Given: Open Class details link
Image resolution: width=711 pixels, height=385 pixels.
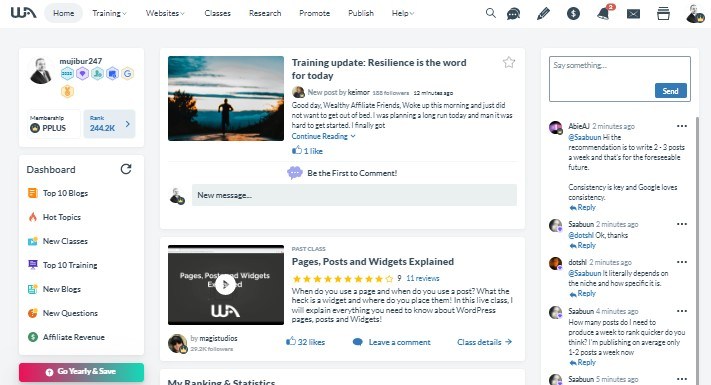Looking at the screenshot, I should (484, 342).
